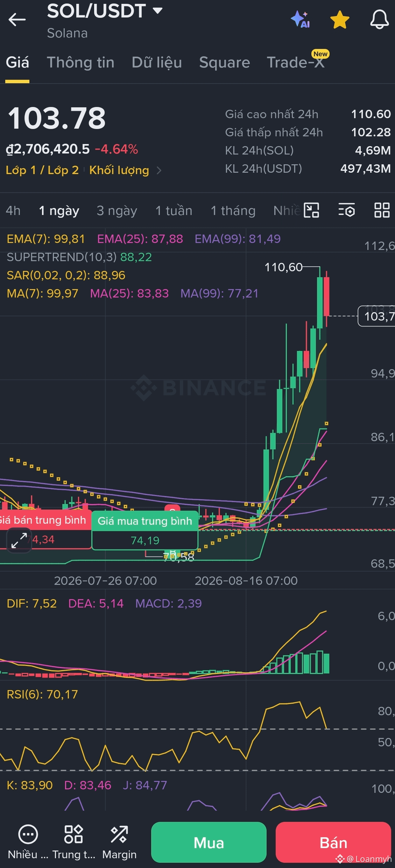This screenshot has height=868, width=395.
Task: Open the chart grid layout icon
Action: click(382, 210)
